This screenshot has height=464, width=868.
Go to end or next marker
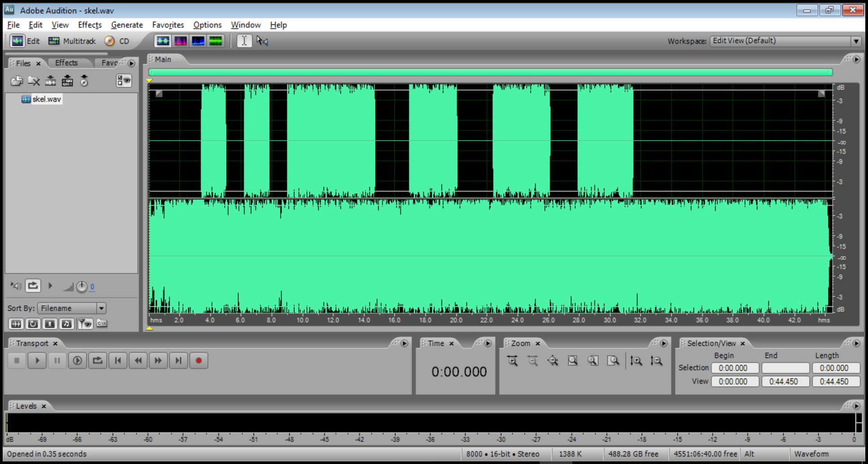pos(178,361)
